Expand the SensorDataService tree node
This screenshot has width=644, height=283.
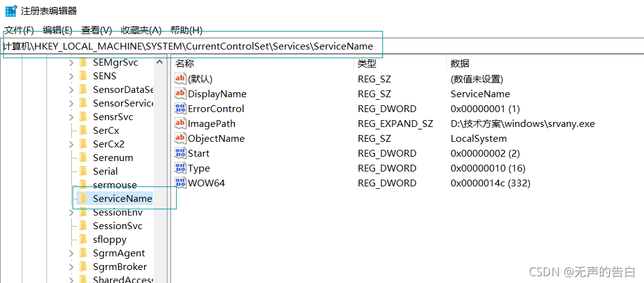coord(71,90)
